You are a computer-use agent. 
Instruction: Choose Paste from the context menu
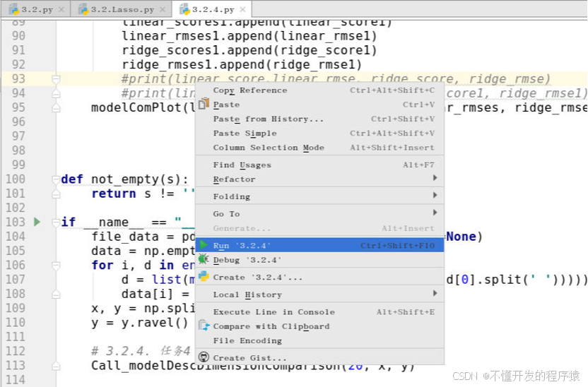[x=319, y=105]
